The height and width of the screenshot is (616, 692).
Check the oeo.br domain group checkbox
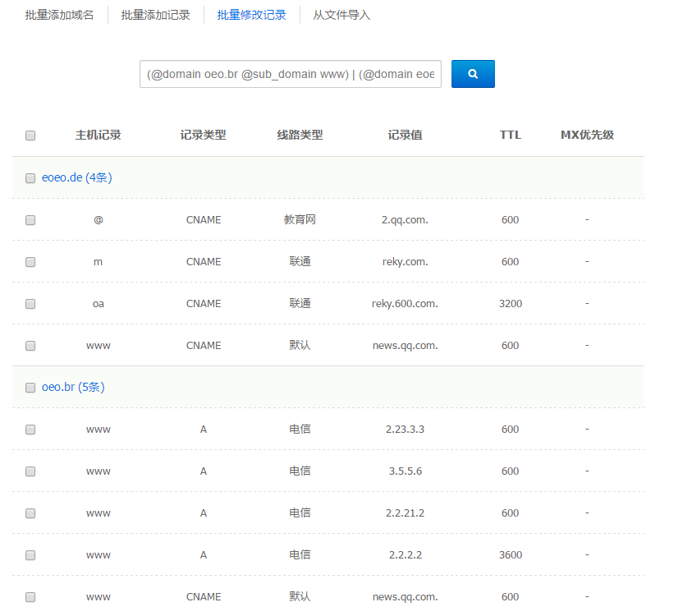(30, 388)
